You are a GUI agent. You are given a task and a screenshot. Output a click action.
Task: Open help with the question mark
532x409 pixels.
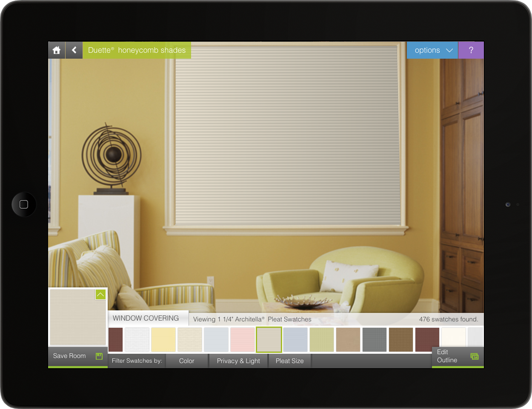[471, 50]
